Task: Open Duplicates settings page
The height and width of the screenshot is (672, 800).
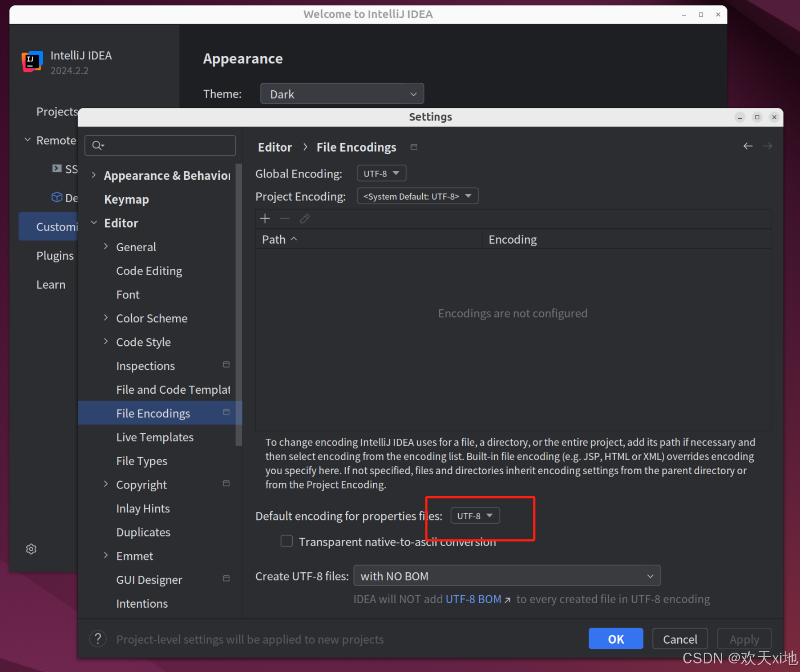Action: (143, 533)
